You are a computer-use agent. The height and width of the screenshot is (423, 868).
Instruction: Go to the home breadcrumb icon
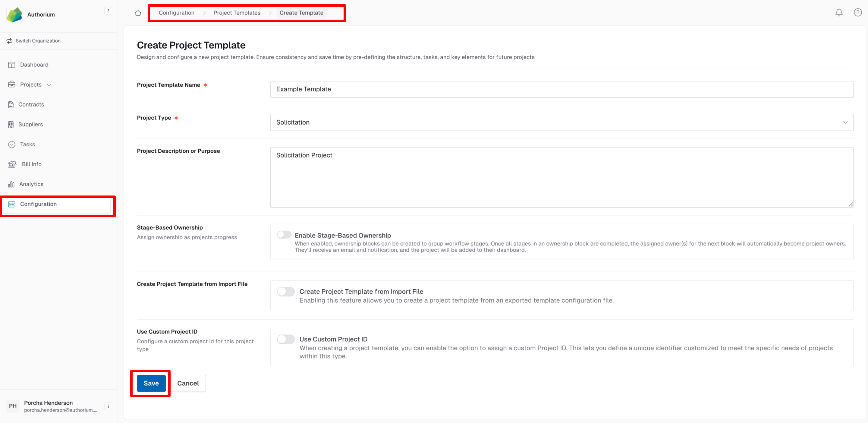pyautogui.click(x=138, y=13)
